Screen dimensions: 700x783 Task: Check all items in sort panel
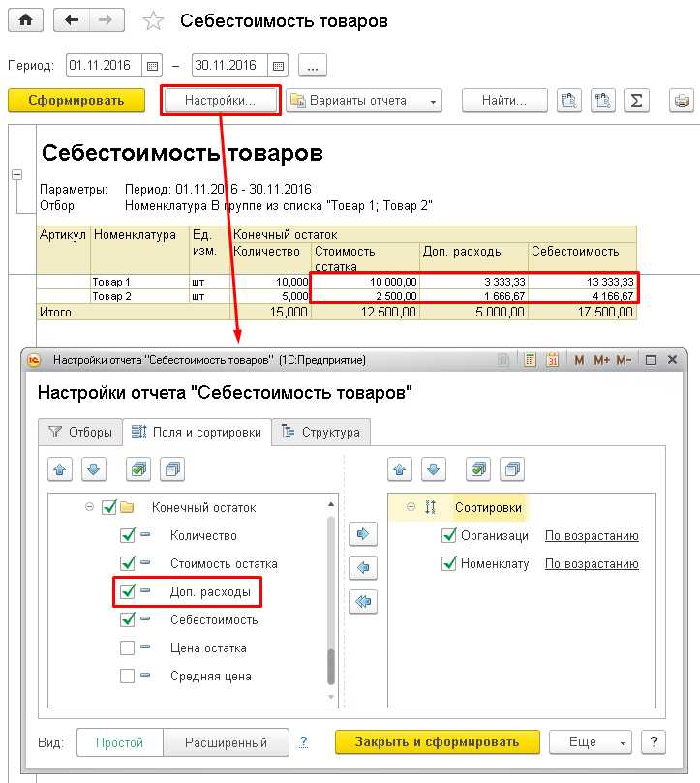(x=478, y=469)
